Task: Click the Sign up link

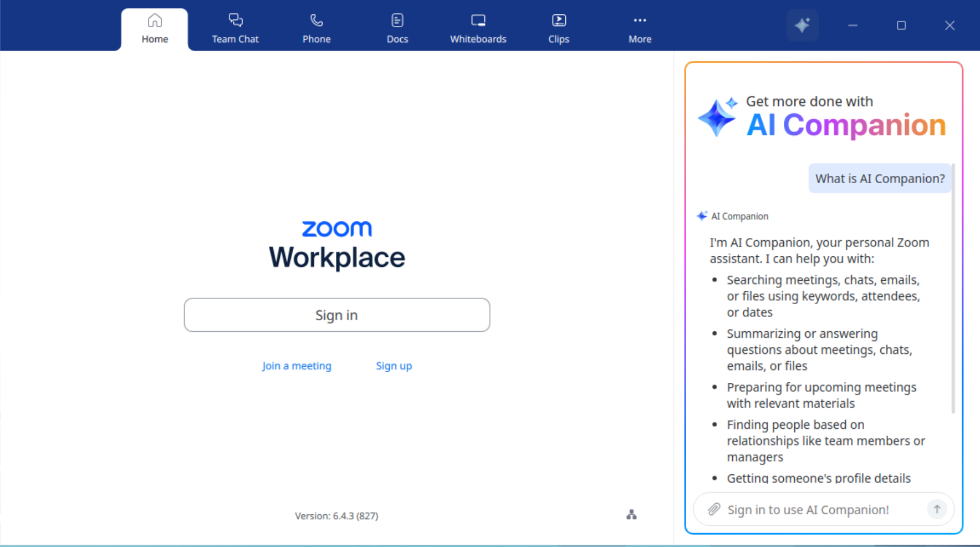Action: (394, 366)
